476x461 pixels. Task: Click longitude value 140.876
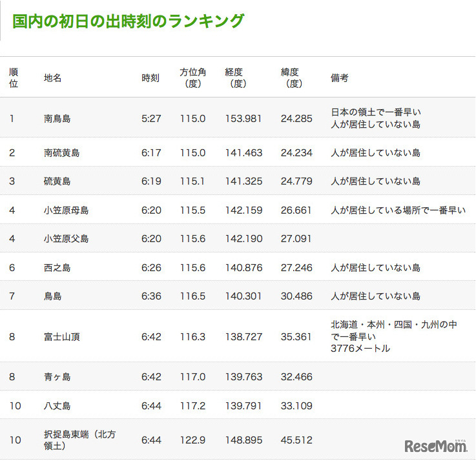pyautogui.click(x=243, y=268)
